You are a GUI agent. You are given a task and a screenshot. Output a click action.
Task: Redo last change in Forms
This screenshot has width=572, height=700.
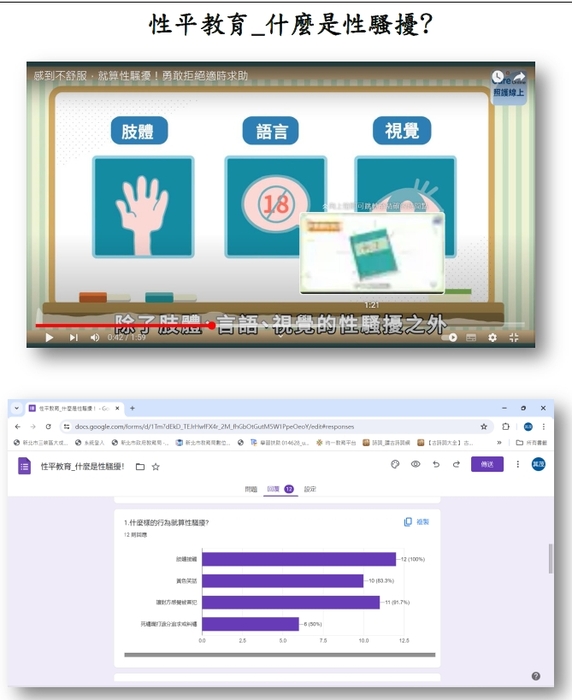[x=456, y=464]
